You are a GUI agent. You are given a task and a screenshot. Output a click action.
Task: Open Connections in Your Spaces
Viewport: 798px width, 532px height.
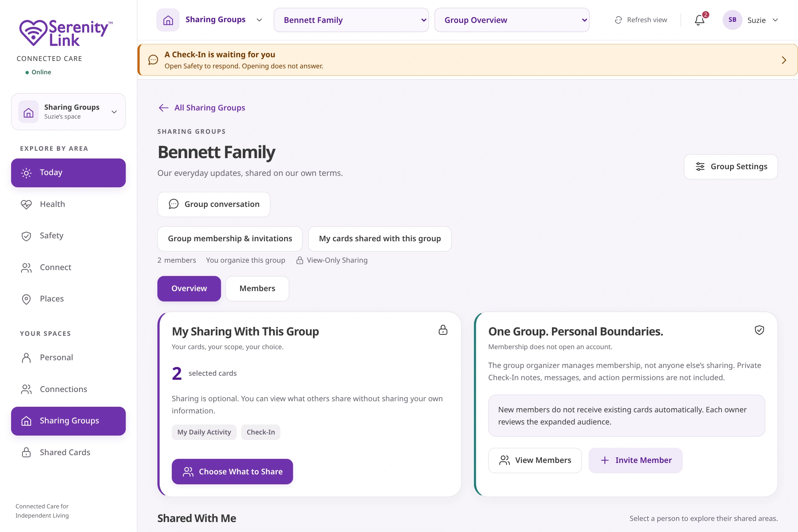click(x=68, y=389)
